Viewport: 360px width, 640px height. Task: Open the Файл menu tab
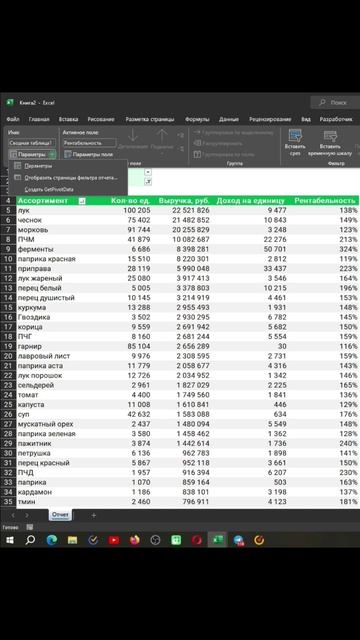(x=13, y=119)
